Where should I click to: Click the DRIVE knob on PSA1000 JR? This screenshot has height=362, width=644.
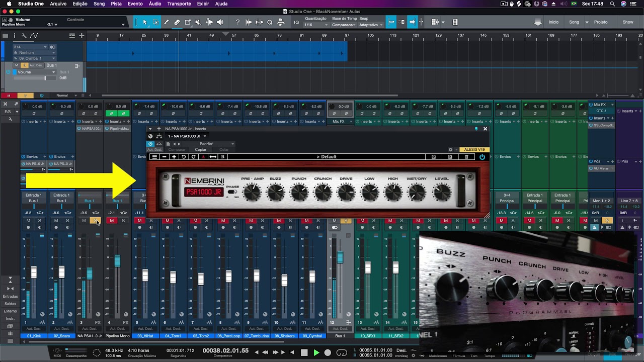(x=346, y=192)
